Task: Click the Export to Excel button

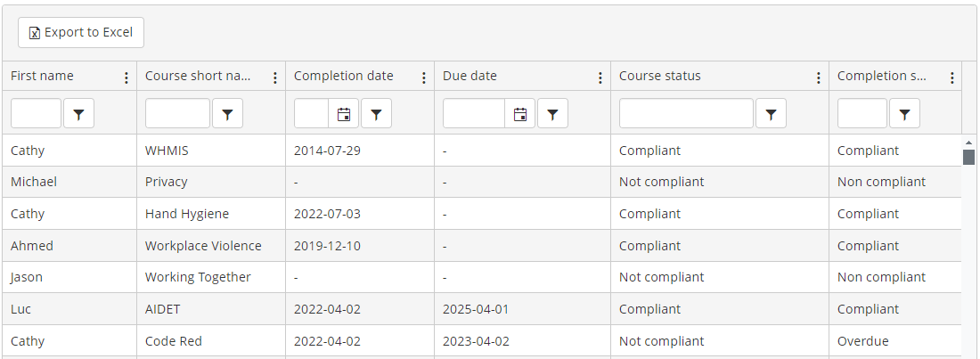Action: 81,32
